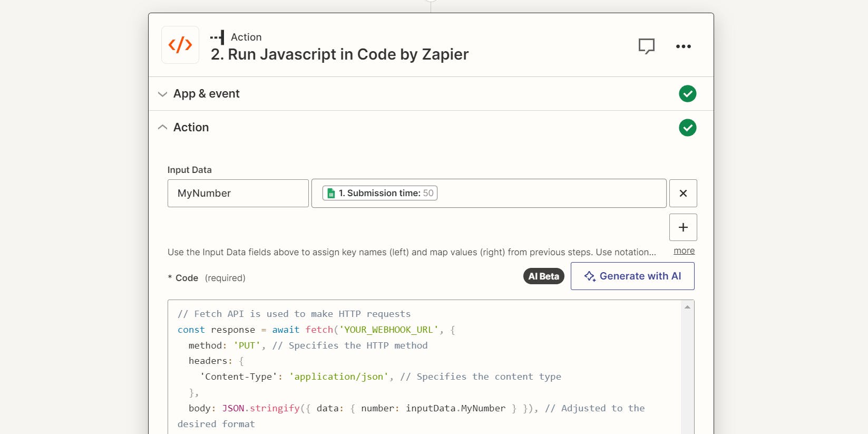Click the Action label with step-type icon
The width and height of the screenshot is (868, 434).
236,37
